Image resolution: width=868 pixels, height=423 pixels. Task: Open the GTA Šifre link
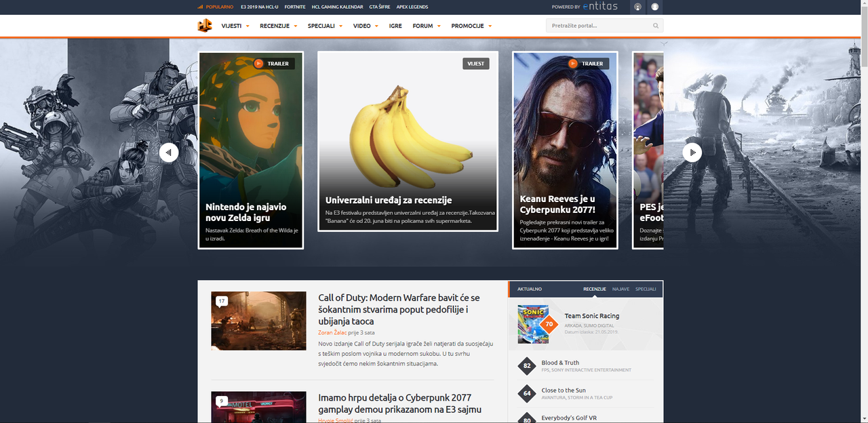380,7
